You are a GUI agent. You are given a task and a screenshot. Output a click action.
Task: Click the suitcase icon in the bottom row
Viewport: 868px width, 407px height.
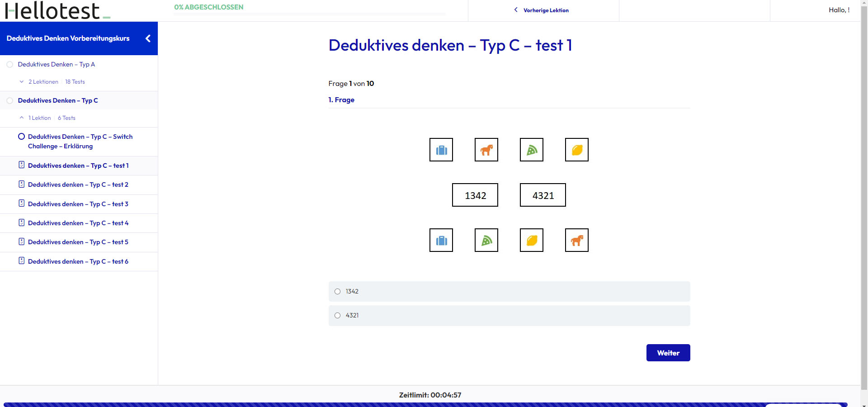click(x=441, y=240)
